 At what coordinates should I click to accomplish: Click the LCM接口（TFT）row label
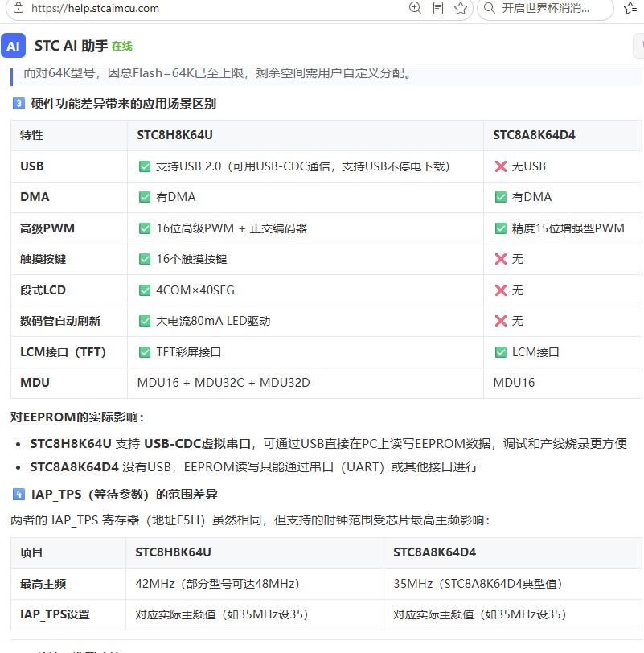tap(63, 352)
